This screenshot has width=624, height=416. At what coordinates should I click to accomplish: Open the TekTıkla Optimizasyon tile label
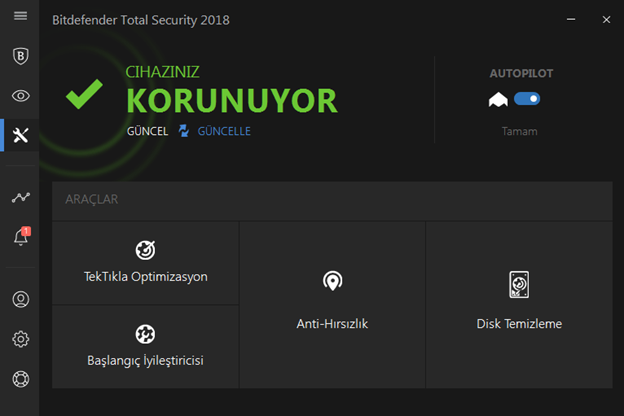click(x=146, y=277)
